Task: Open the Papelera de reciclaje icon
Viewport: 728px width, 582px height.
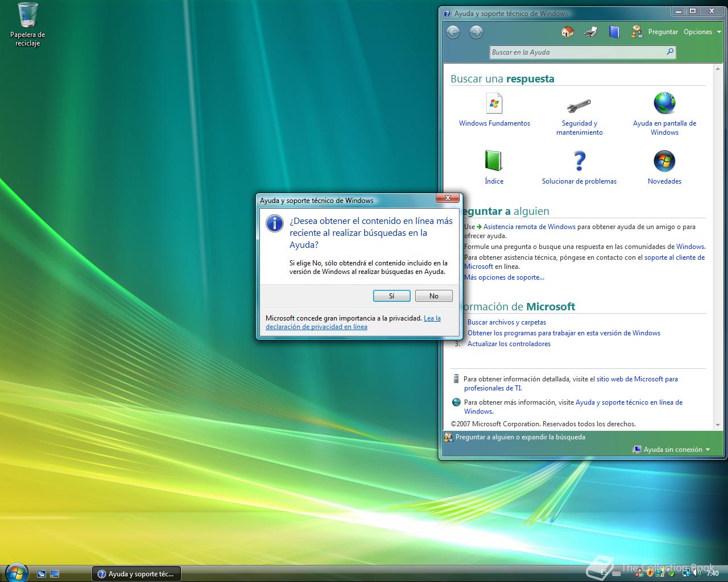Action: point(27,24)
